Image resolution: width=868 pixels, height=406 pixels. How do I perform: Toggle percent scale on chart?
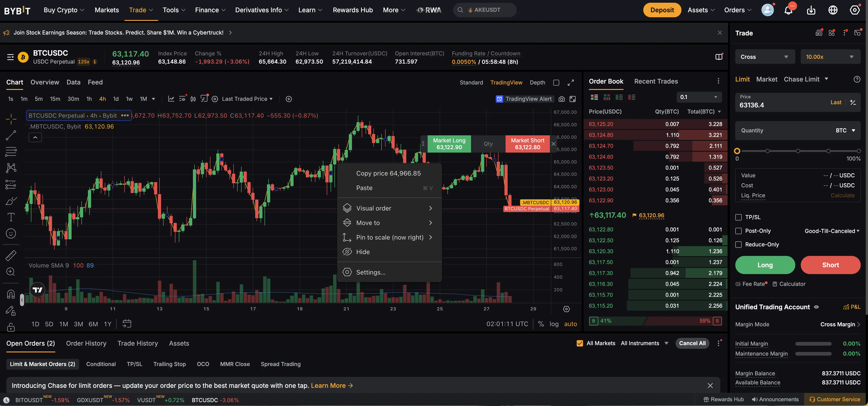541,324
